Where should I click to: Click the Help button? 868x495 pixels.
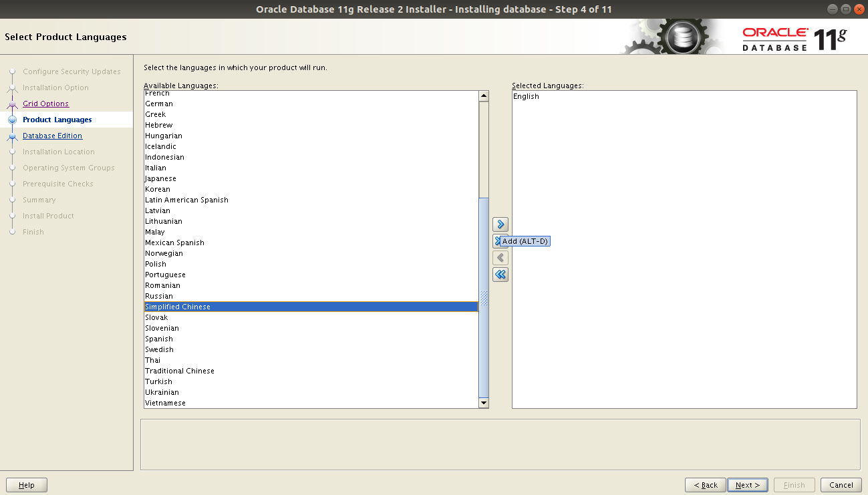(x=26, y=484)
